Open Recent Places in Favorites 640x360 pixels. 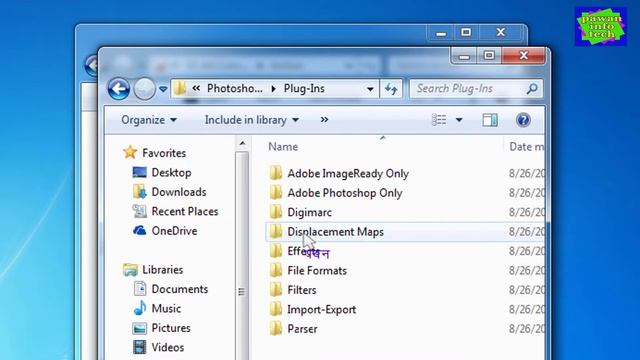tap(184, 211)
